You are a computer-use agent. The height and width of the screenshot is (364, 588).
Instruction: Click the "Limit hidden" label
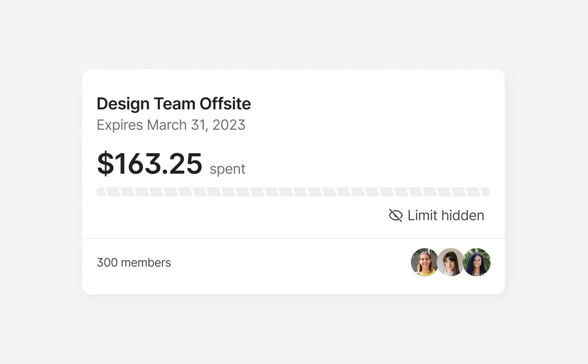point(445,216)
